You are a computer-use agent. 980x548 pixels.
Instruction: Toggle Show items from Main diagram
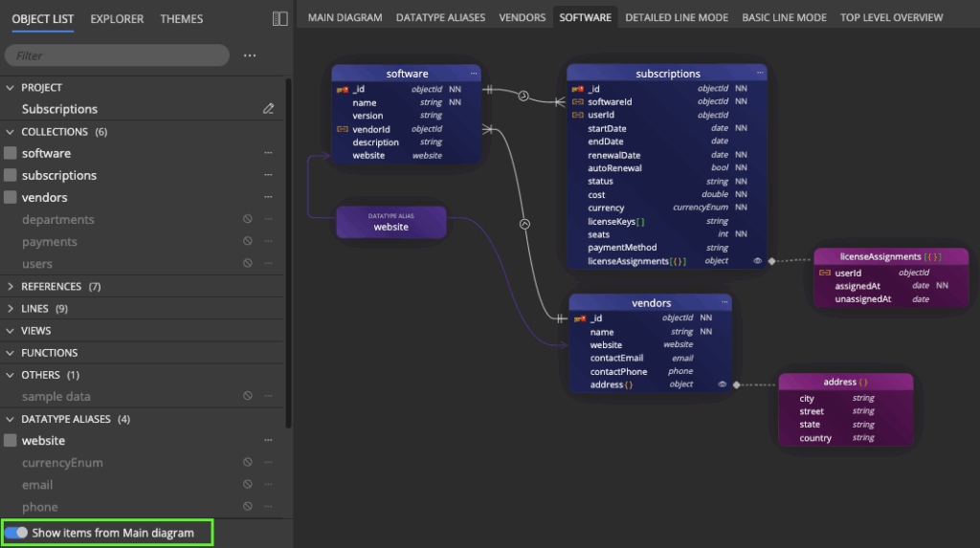point(16,533)
